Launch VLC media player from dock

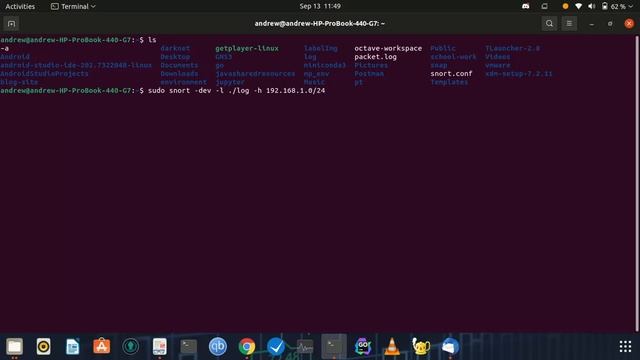pyautogui.click(x=392, y=347)
